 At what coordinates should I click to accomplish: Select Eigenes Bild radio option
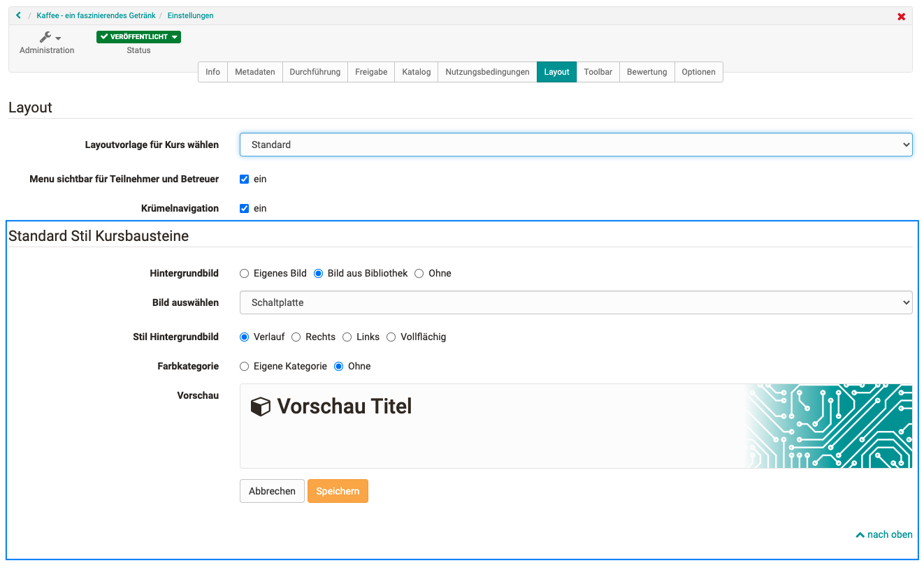(245, 273)
